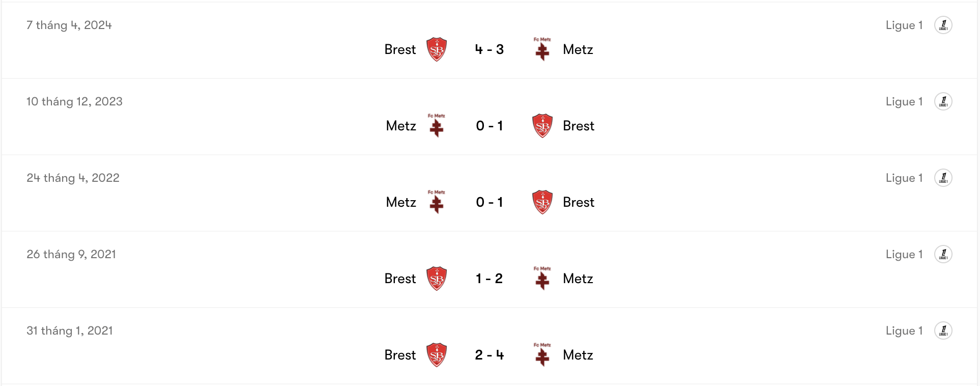The width and height of the screenshot is (980, 386).
Task: Open the FC Metz emblem in the 2-4 match
Action: click(542, 354)
